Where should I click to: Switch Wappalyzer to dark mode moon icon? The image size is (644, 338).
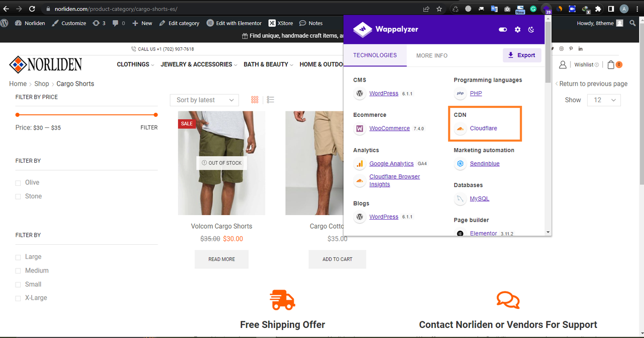coord(531,30)
